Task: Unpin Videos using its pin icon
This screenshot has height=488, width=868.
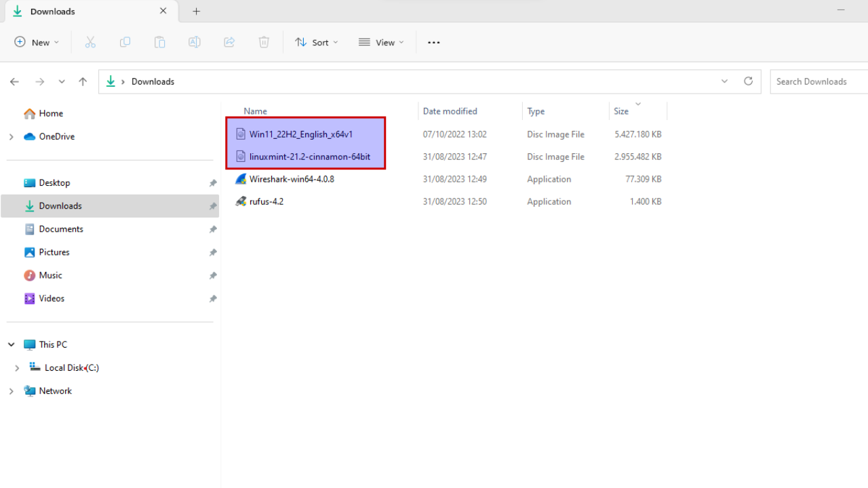Action: click(213, 298)
